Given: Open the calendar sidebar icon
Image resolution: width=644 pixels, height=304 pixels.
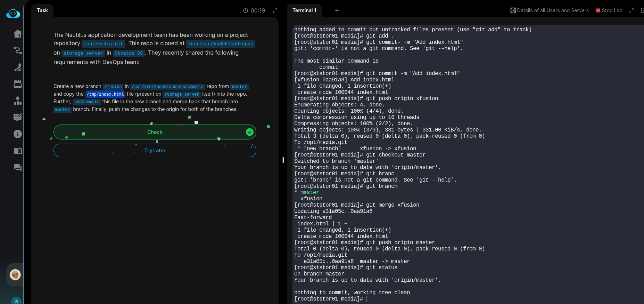Looking at the screenshot, I should pyautogui.click(x=18, y=84).
